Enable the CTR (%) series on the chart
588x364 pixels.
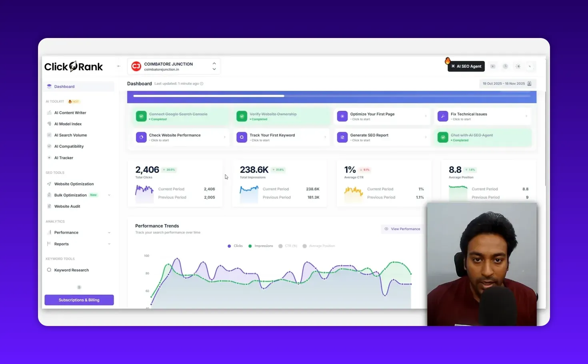coord(288,246)
